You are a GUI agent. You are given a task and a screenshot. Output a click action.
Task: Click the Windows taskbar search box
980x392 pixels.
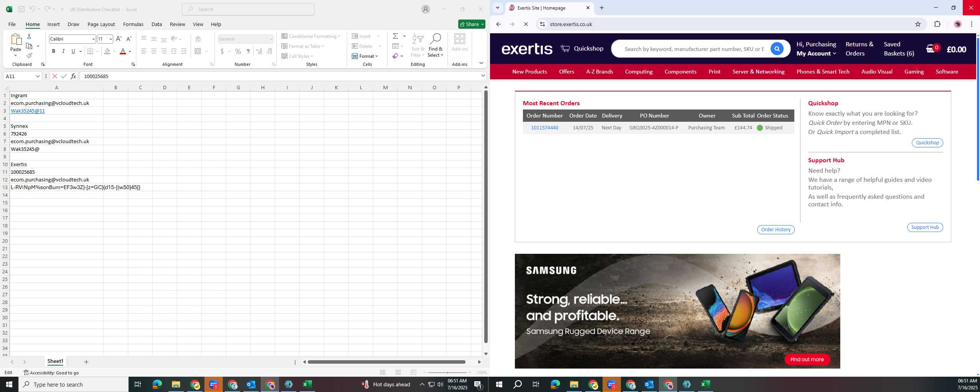(x=73, y=384)
